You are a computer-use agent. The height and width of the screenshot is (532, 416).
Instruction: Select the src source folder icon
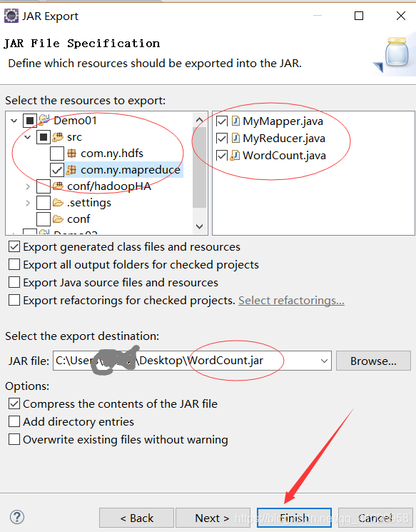(x=58, y=136)
